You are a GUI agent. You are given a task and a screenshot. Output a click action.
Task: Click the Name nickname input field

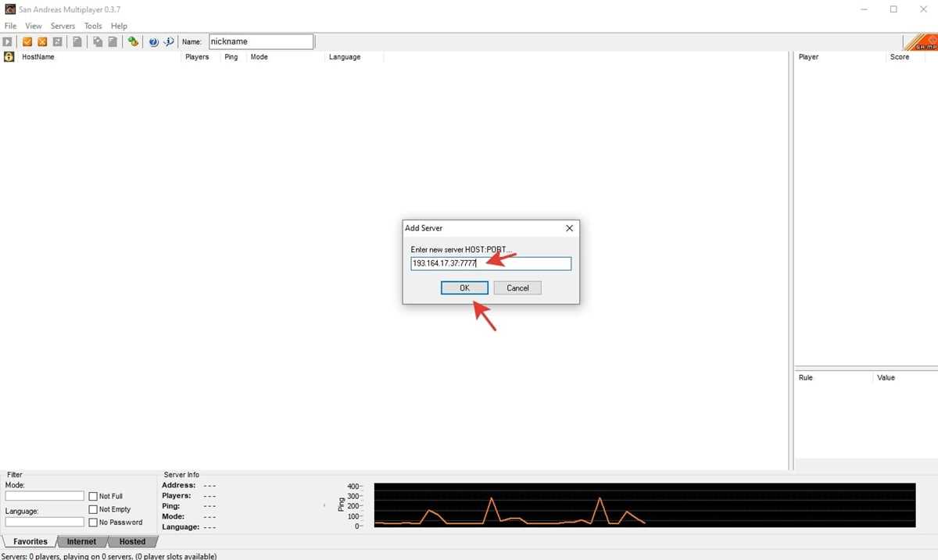[261, 41]
